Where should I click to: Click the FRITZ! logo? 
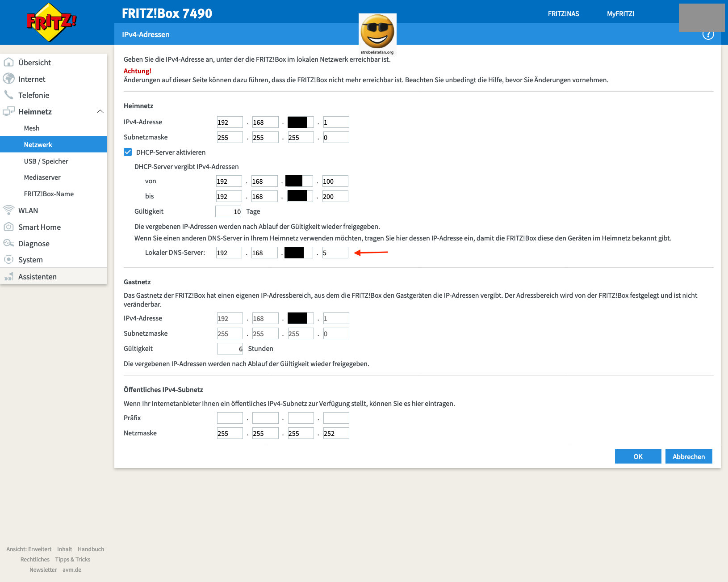[x=51, y=22]
